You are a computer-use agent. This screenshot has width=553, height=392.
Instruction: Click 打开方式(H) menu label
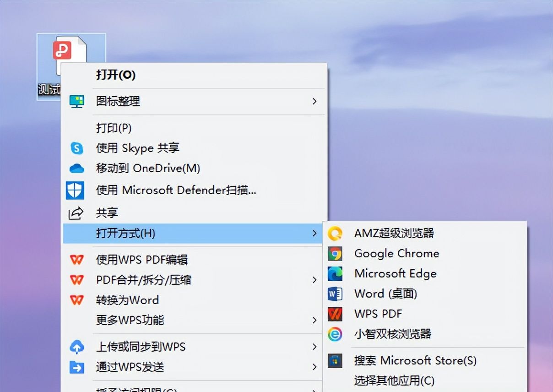[125, 234]
